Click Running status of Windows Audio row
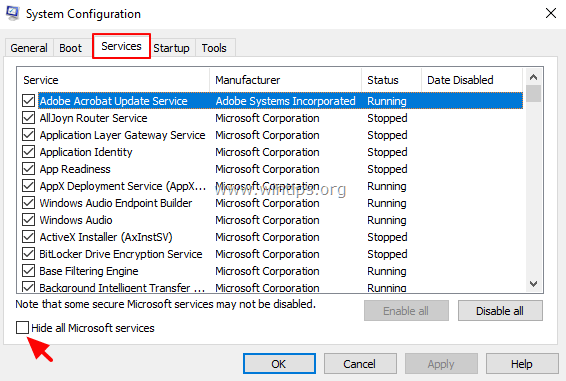The height and width of the screenshot is (381, 566). point(387,220)
